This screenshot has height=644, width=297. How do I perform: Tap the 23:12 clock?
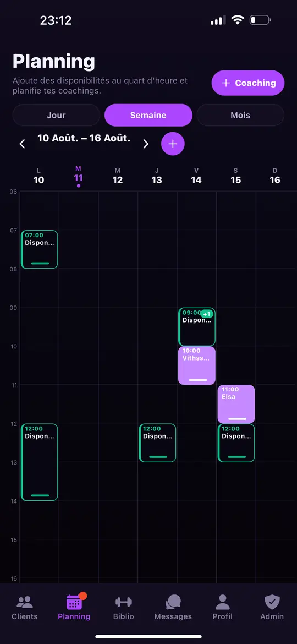[56, 20]
